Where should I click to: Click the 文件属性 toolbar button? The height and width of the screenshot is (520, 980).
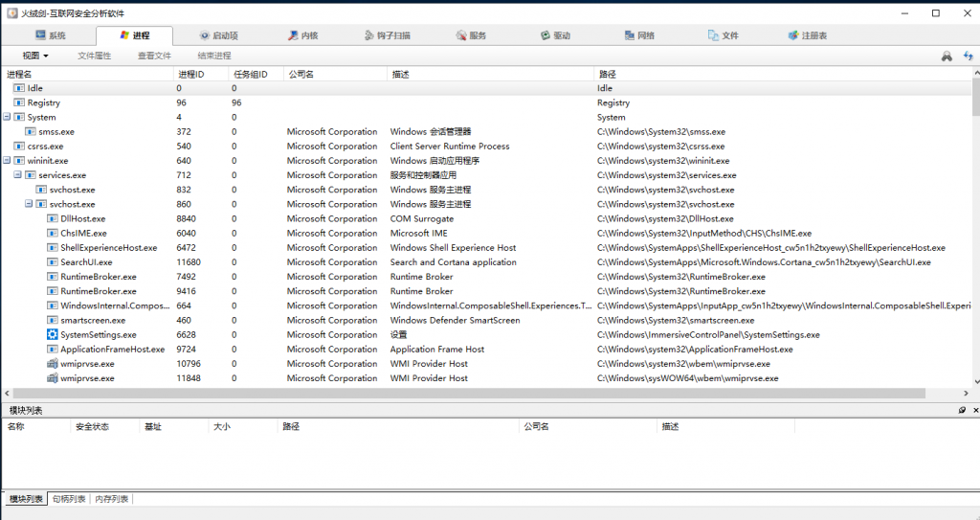(x=95, y=56)
